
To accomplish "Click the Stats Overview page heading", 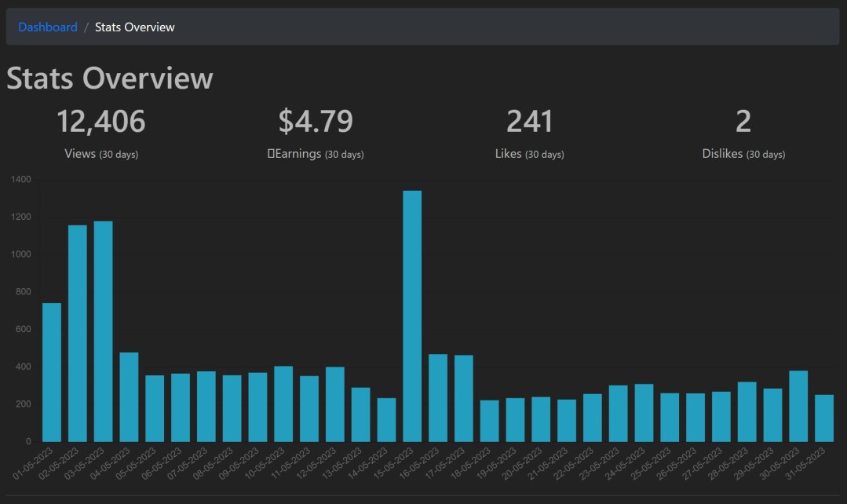I will (110, 78).
